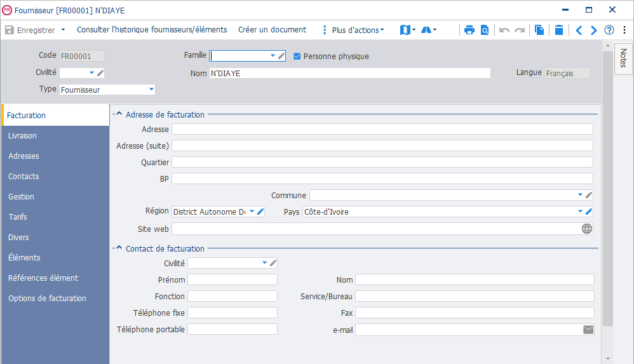Click the duplicate record icon

(x=539, y=30)
